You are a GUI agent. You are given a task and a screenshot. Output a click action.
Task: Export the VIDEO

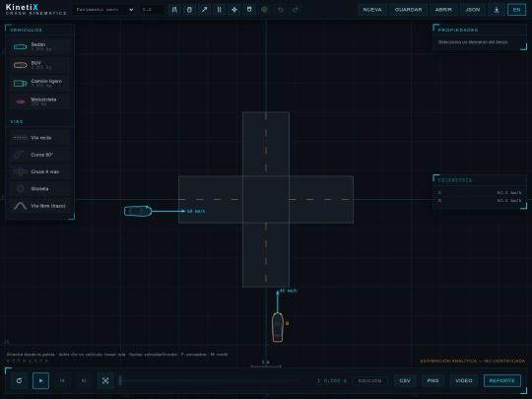tap(464, 380)
